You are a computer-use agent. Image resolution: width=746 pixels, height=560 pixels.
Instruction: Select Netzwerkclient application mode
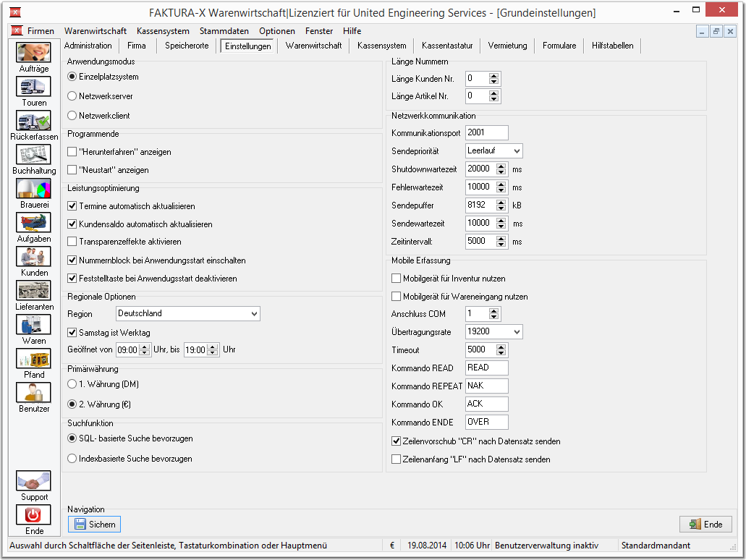coord(72,116)
